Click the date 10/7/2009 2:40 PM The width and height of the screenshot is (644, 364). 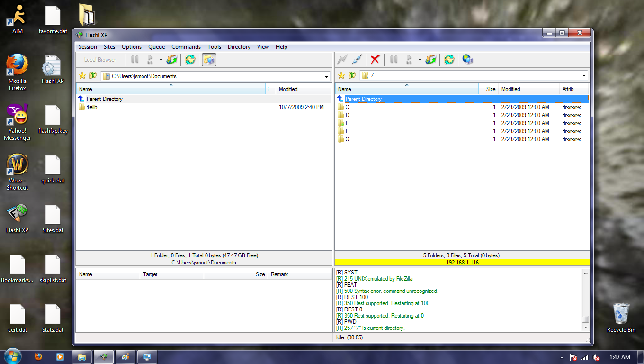pyautogui.click(x=301, y=107)
